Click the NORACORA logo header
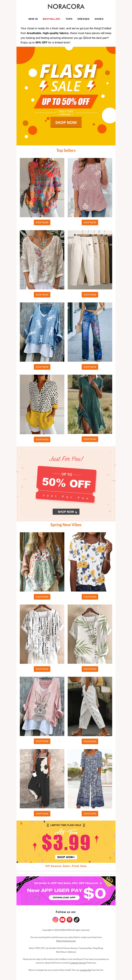Screen dimensions: 132x980 pos(66,6)
